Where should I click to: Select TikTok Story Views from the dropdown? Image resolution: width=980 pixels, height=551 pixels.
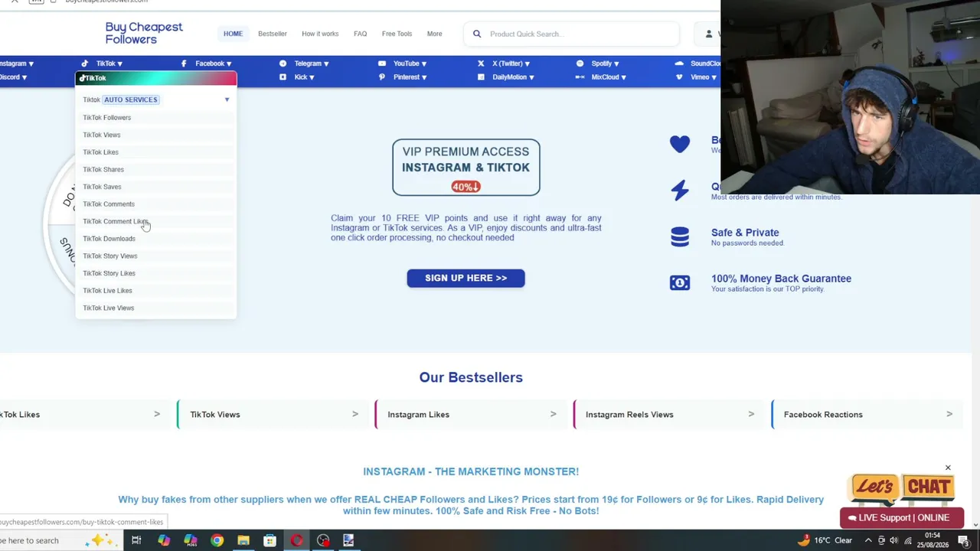click(156, 256)
